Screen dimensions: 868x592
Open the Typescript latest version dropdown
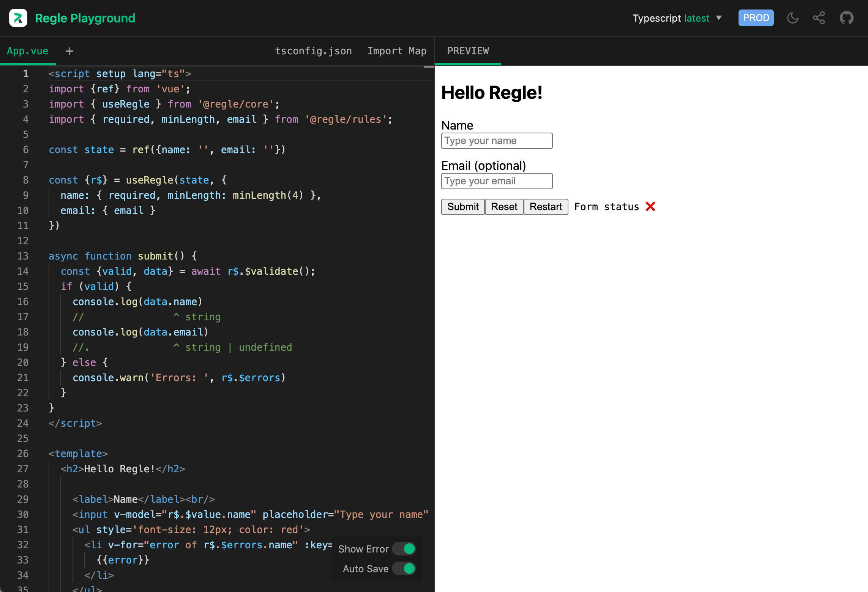677,18
